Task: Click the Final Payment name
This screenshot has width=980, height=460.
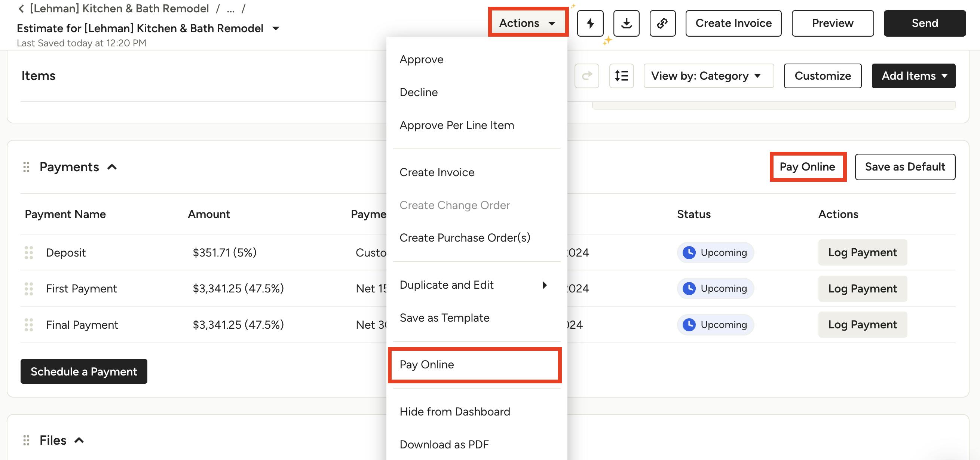Action: point(82,325)
